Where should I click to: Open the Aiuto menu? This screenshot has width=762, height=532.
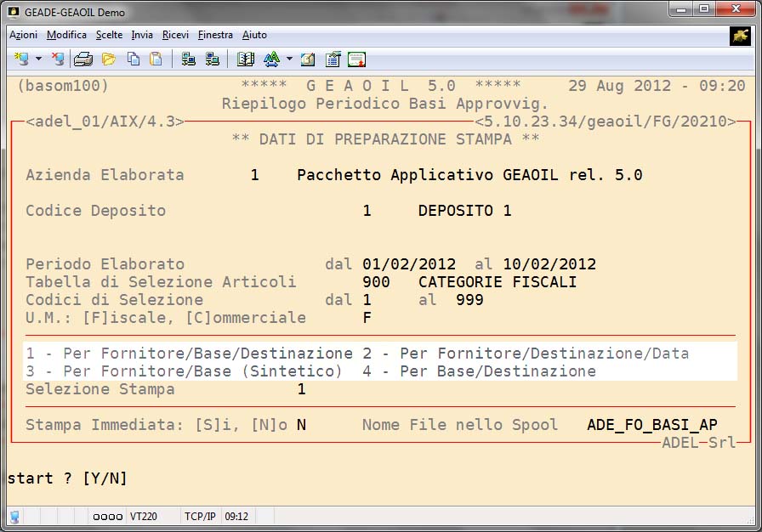(254, 35)
